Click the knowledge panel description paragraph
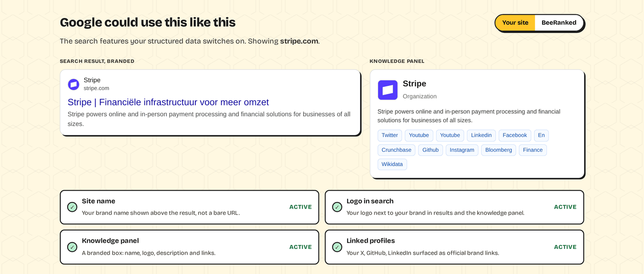644x274 pixels. (x=469, y=116)
